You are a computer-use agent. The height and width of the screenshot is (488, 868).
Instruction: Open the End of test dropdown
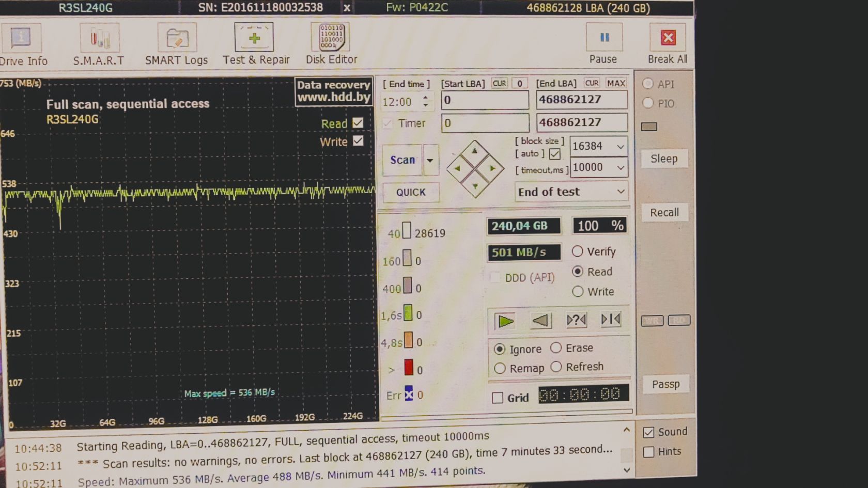click(571, 192)
